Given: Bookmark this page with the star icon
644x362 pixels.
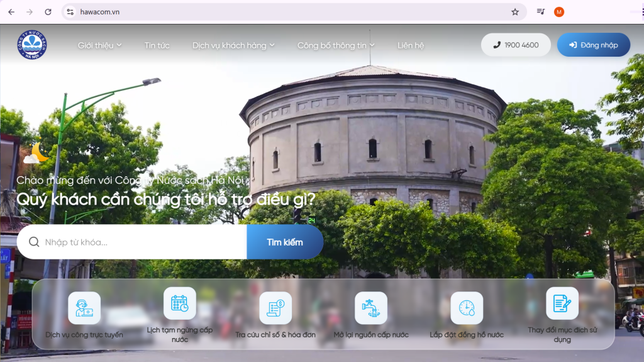Looking at the screenshot, I should tap(515, 12).
